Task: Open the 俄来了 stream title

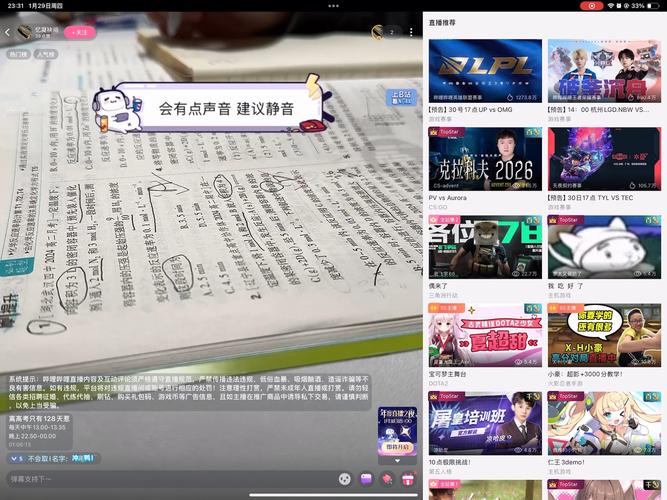Action: coord(438,286)
